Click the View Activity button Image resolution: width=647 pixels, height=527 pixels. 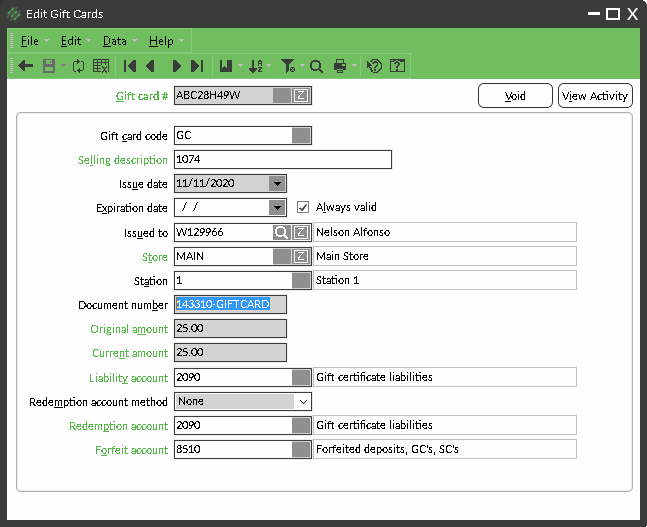pos(595,96)
